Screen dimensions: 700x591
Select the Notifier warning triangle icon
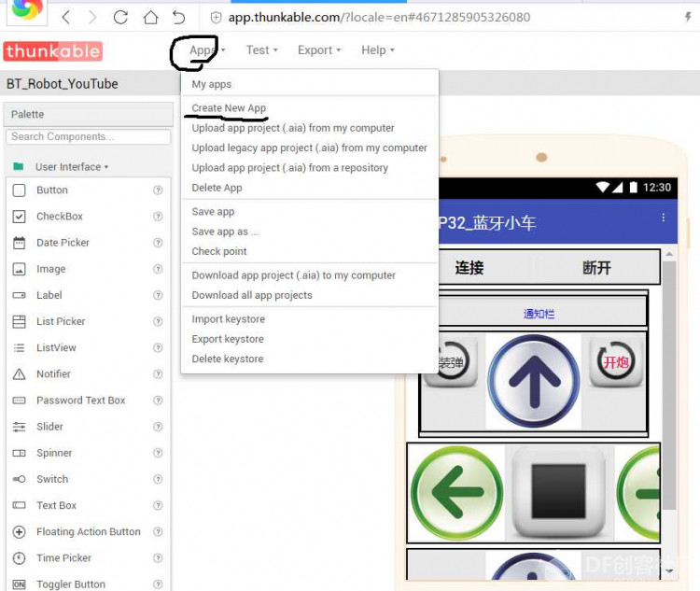pos(20,373)
